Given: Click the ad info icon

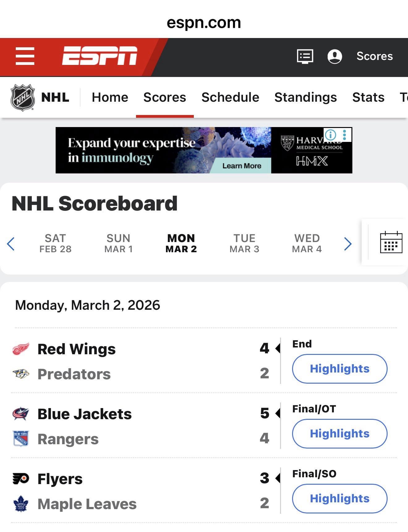Looking at the screenshot, I should (x=330, y=135).
